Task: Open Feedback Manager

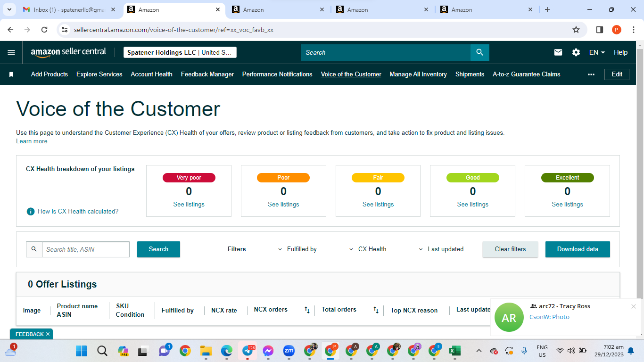Action: click(207, 74)
